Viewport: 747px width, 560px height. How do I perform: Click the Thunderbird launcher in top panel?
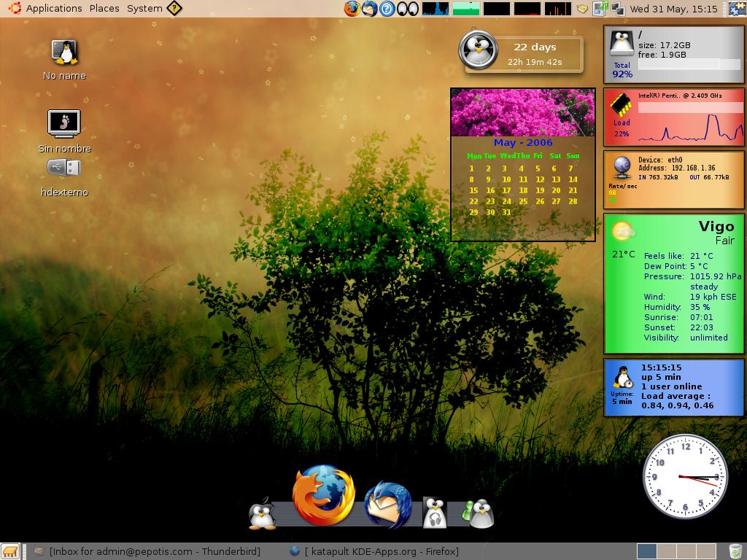370,9
